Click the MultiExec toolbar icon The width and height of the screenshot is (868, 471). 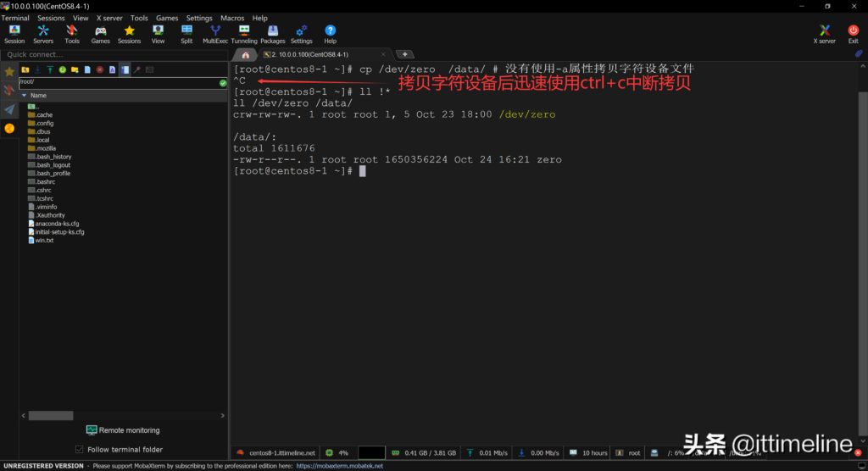215,34
